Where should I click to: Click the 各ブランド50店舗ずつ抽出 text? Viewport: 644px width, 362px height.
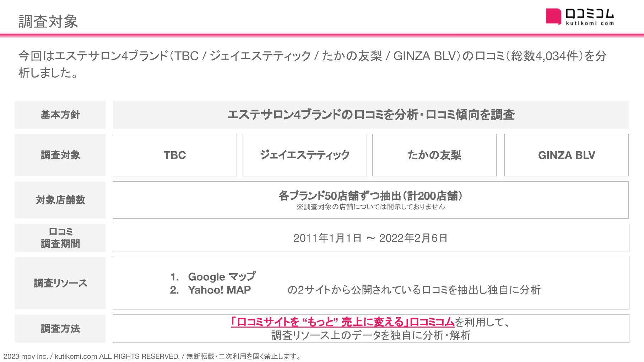point(370,196)
